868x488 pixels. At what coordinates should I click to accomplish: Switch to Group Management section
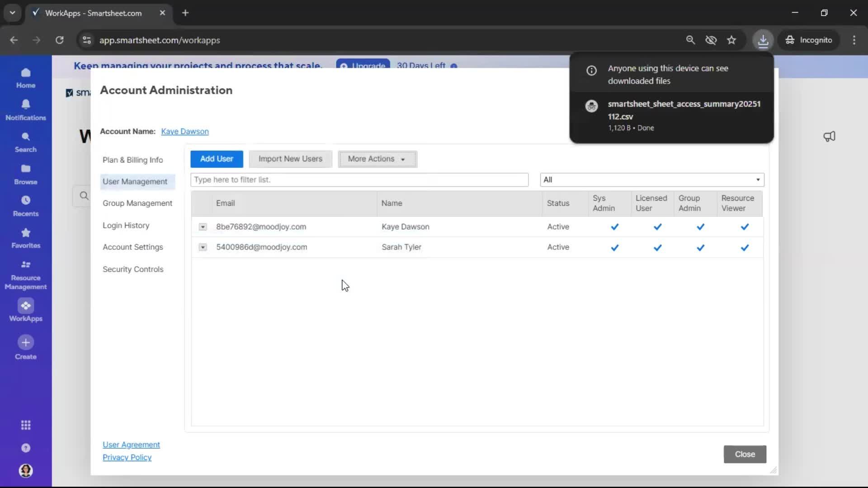137,203
